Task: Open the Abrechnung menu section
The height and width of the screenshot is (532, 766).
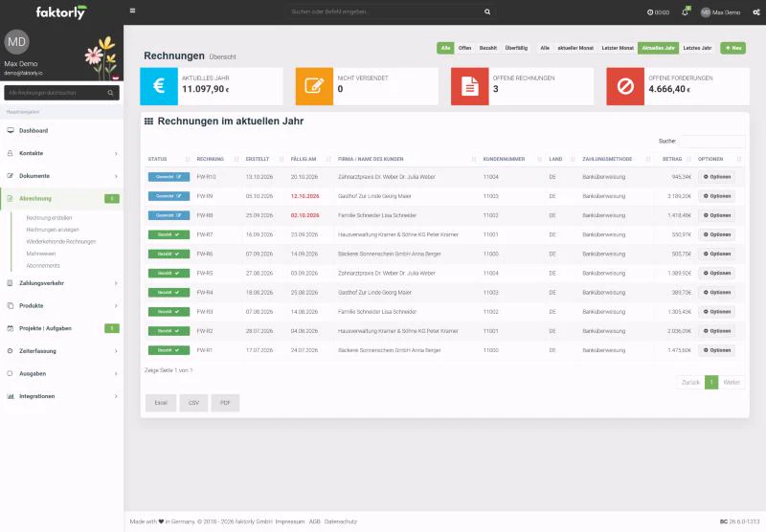Action: 61,199
